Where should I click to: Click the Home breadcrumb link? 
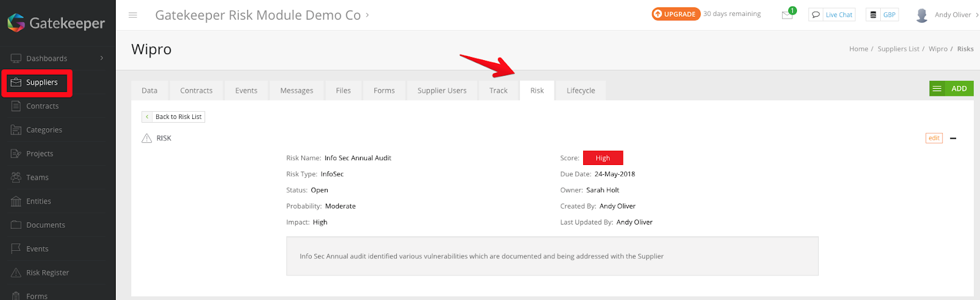click(859, 49)
